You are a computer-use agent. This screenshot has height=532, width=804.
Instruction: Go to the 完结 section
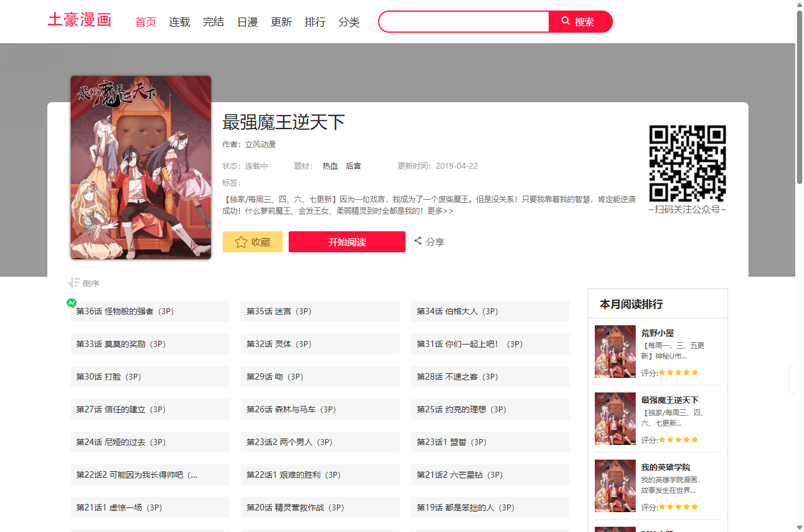coord(213,22)
